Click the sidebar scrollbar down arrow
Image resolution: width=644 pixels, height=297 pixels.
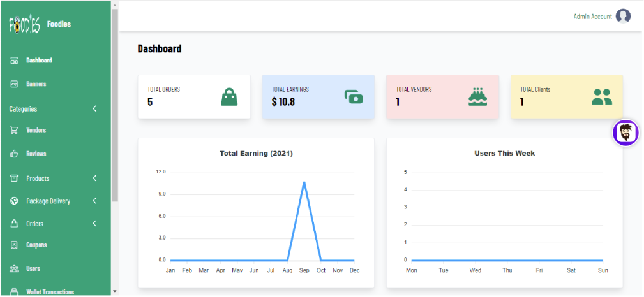pyautogui.click(x=115, y=291)
